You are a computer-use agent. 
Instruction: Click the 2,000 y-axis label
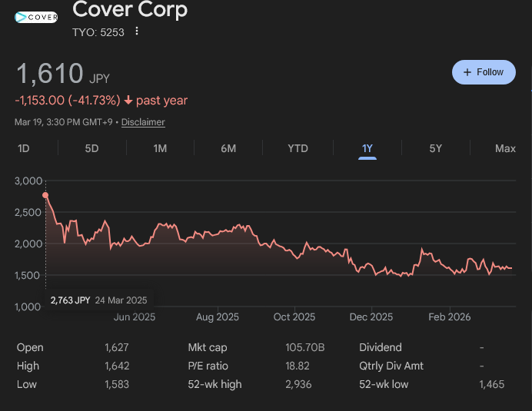click(28, 244)
